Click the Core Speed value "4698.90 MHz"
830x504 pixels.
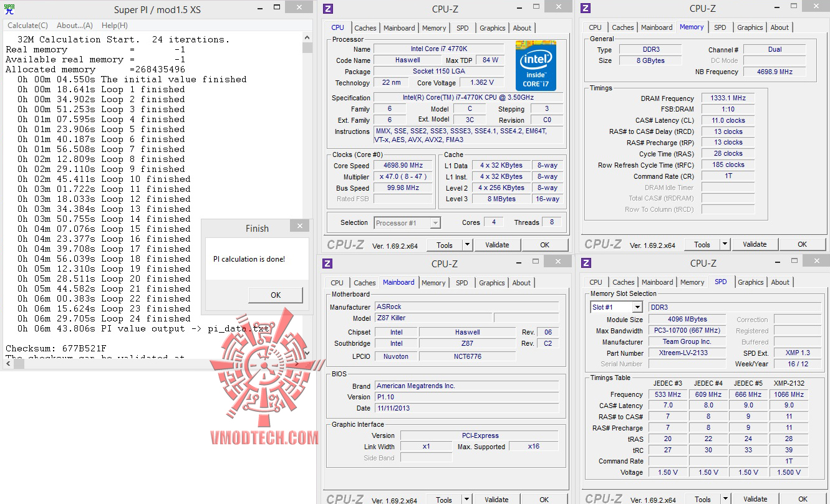(x=403, y=165)
